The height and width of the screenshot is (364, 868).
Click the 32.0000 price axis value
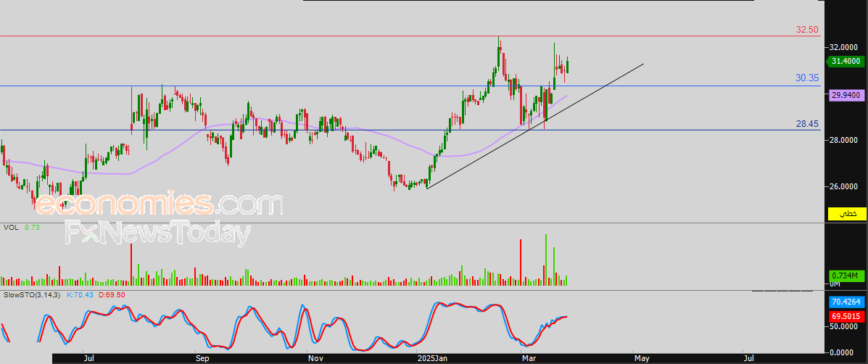845,48
